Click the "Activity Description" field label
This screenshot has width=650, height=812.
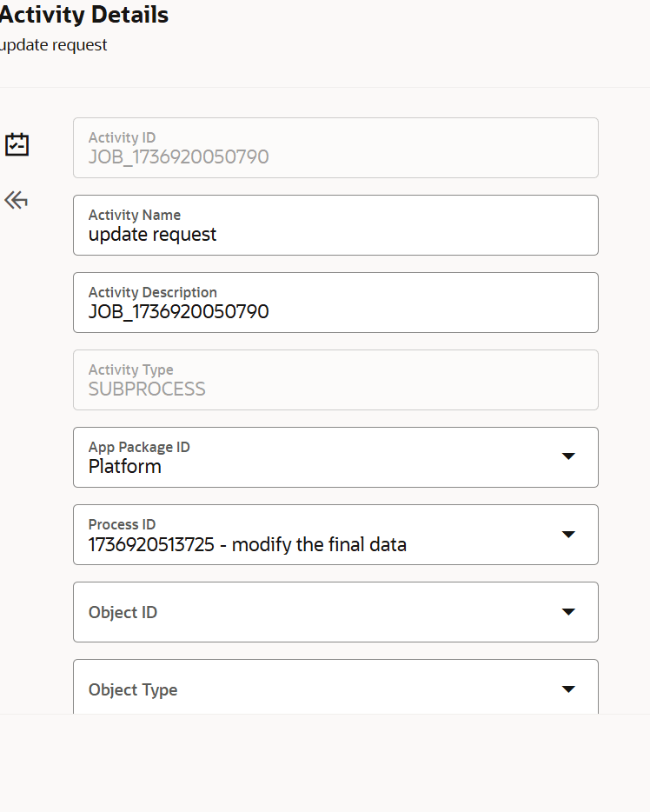pyautogui.click(x=153, y=292)
